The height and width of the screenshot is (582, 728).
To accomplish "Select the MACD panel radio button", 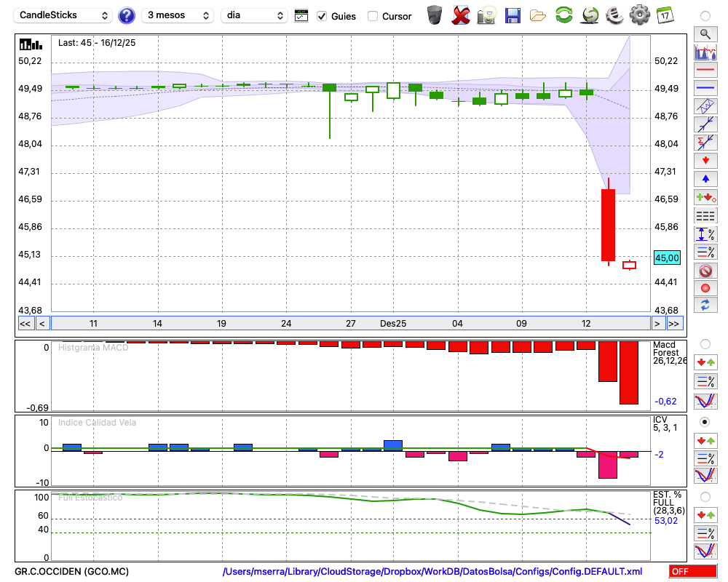I will pyautogui.click(x=705, y=344).
